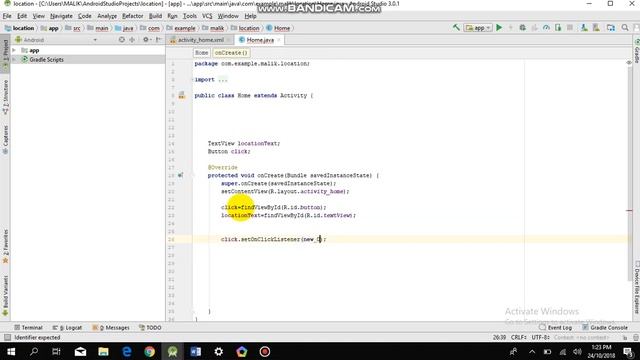Place cursor in setOnClickListener code line

pos(273,239)
